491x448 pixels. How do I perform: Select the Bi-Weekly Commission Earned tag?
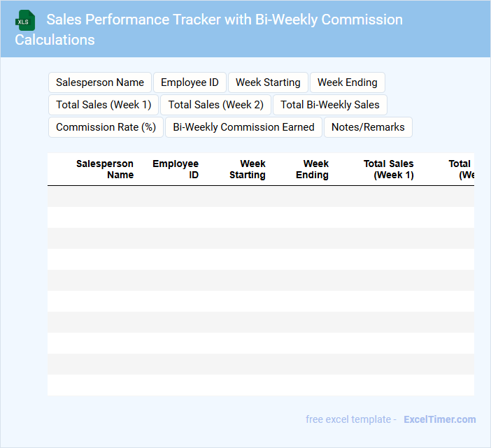(243, 127)
